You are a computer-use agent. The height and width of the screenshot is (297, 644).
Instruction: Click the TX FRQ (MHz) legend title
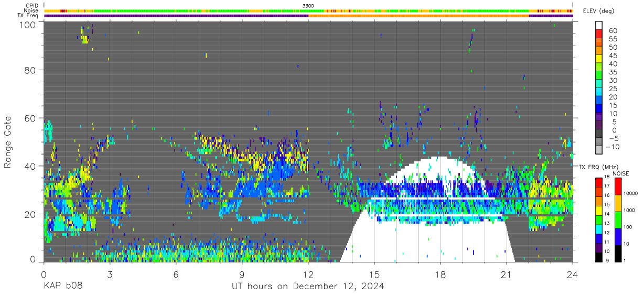tap(598, 167)
